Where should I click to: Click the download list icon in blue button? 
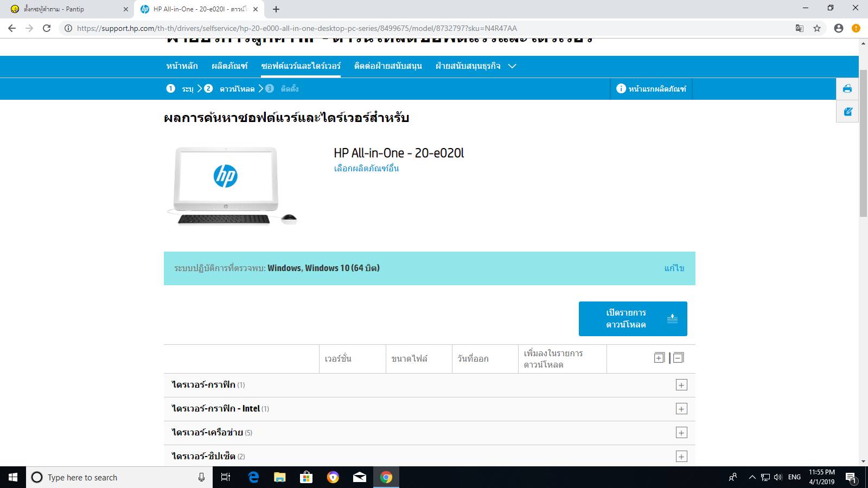point(672,318)
